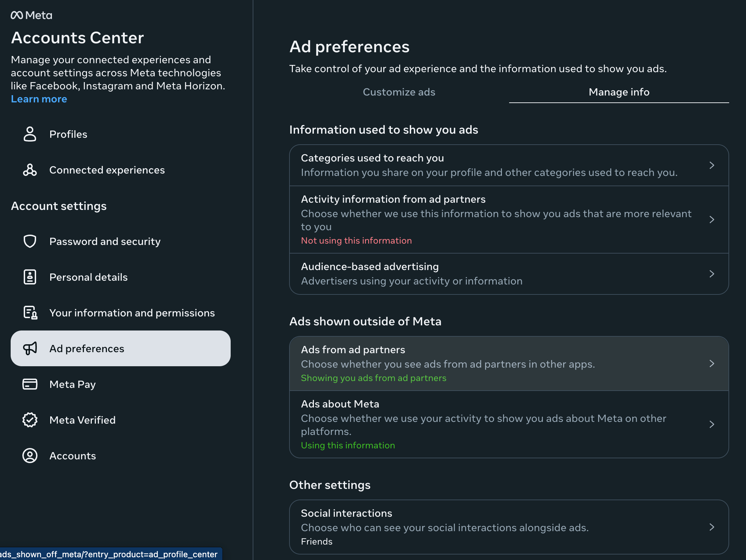
Task: Follow the Learn more link
Action: pos(39,99)
